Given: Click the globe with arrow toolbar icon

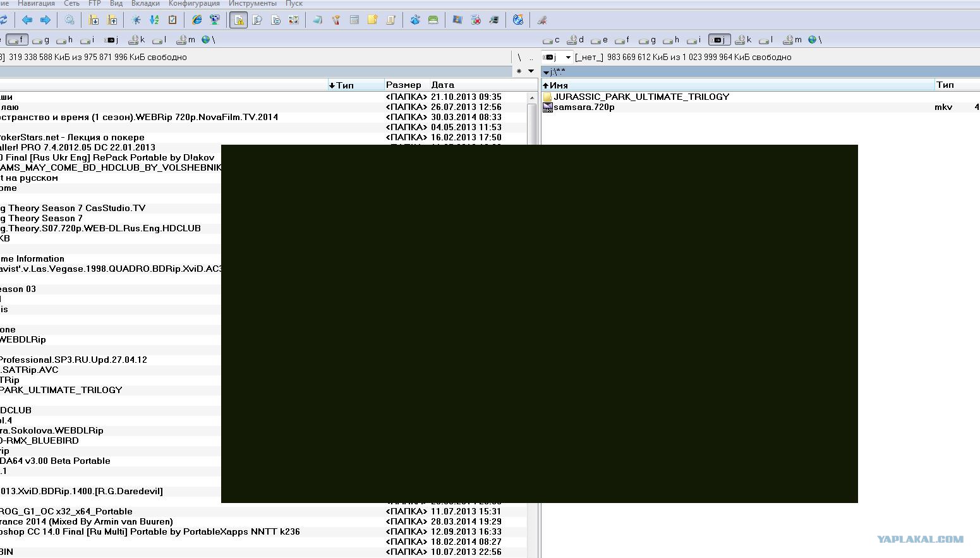Looking at the screenshot, I should [518, 20].
